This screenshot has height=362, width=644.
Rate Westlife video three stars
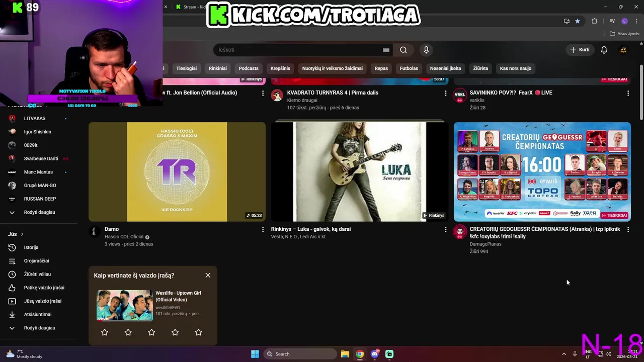[151, 332]
